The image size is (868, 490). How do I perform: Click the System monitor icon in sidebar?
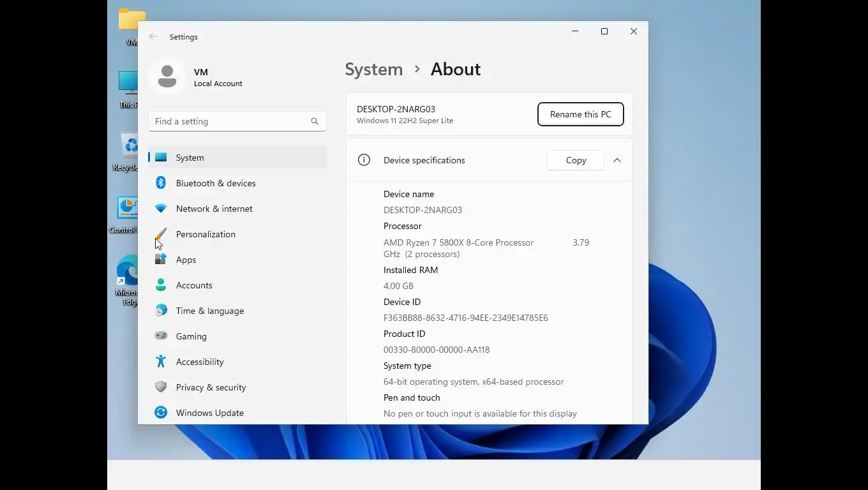[x=161, y=158]
